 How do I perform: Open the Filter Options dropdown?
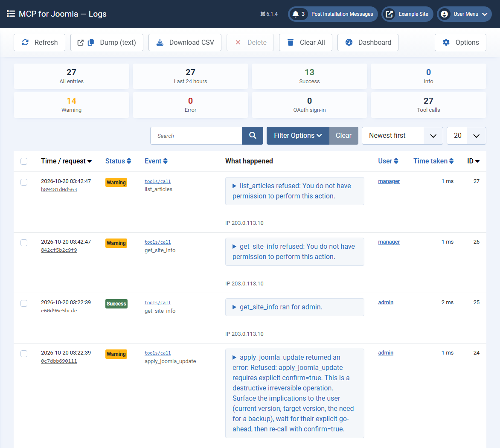tap(297, 136)
